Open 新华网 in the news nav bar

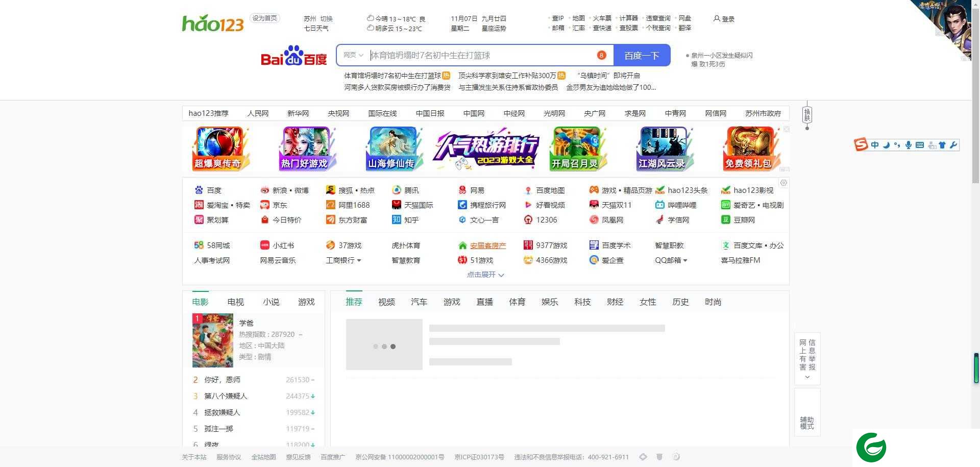coord(298,113)
